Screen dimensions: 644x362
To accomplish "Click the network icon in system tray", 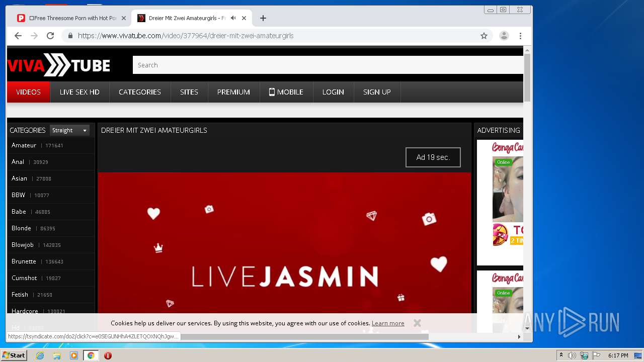I will click(584, 355).
